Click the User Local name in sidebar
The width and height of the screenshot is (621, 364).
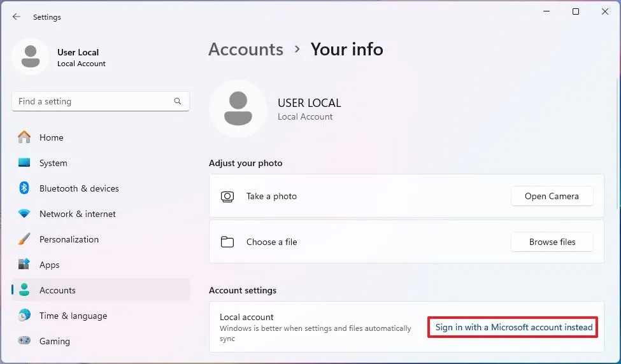point(78,52)
